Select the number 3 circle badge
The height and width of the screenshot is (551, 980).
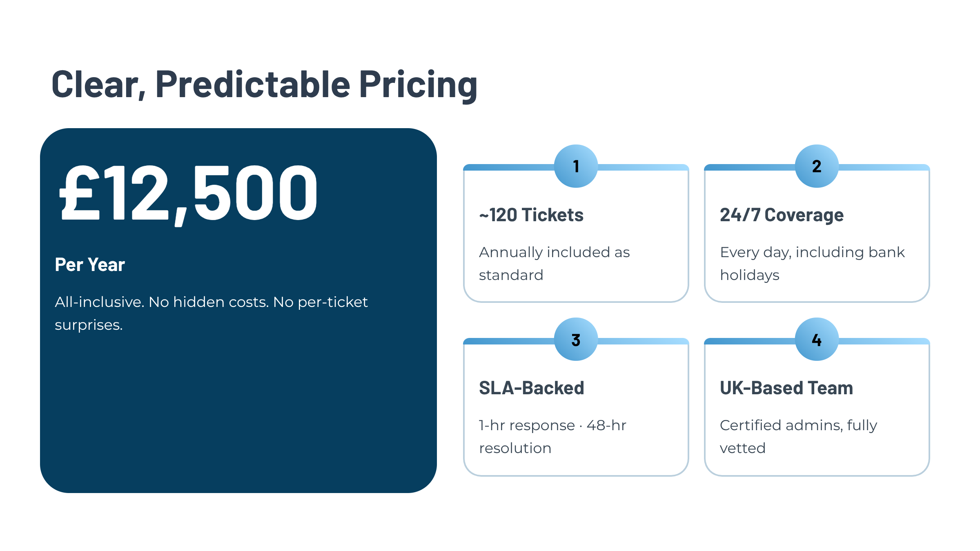click(576, 340)
